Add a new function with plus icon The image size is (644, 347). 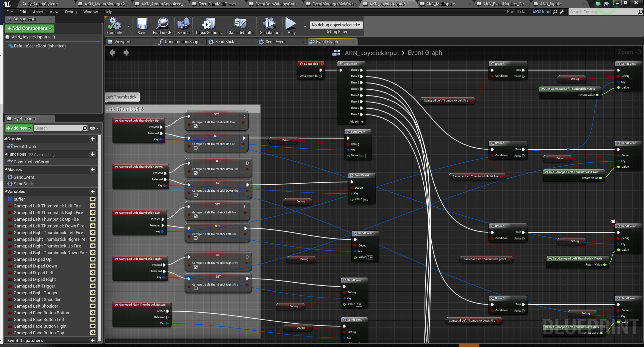coord(92,154)
